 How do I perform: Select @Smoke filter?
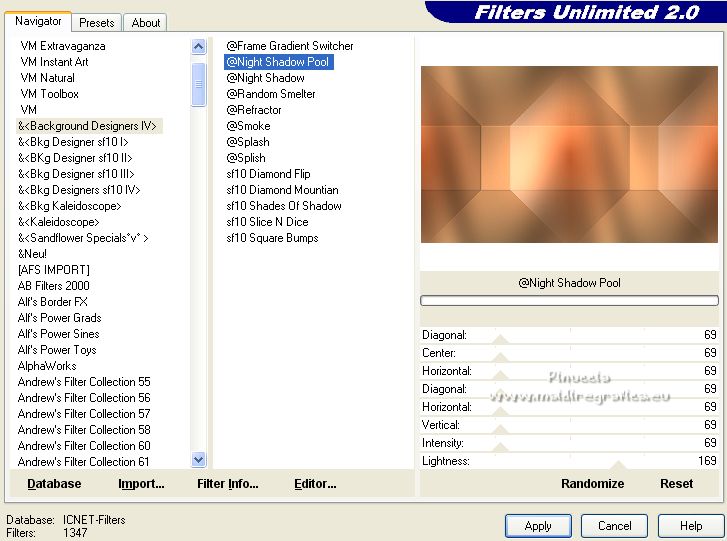point(248,126)
